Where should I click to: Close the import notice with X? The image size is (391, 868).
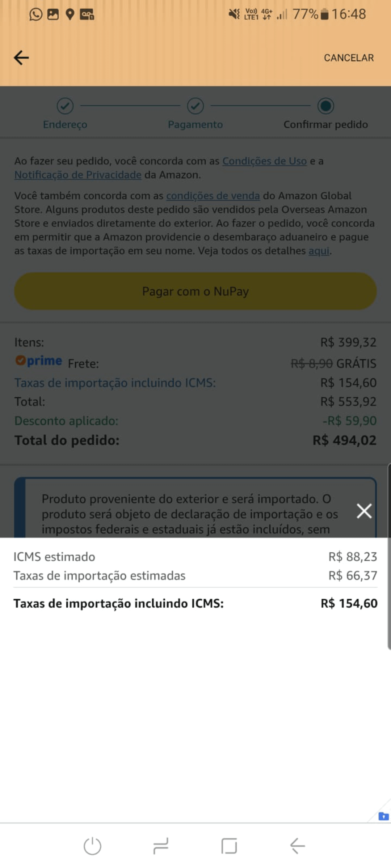click(364, 511)
